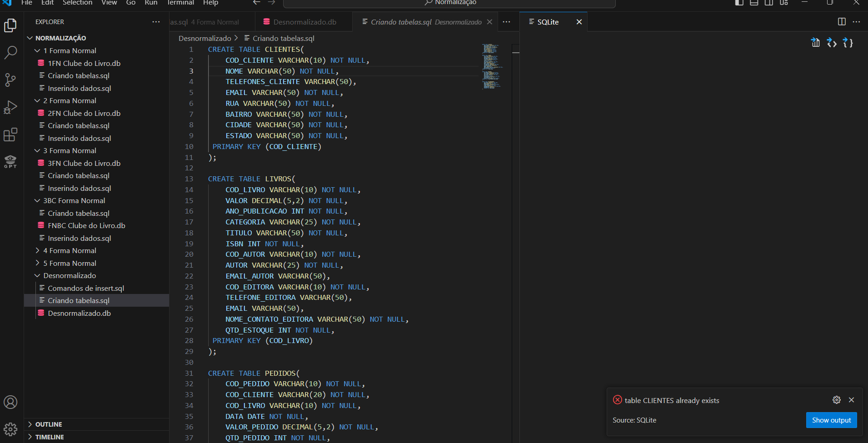Open FNBC Clube do Livro.db file

96,225
